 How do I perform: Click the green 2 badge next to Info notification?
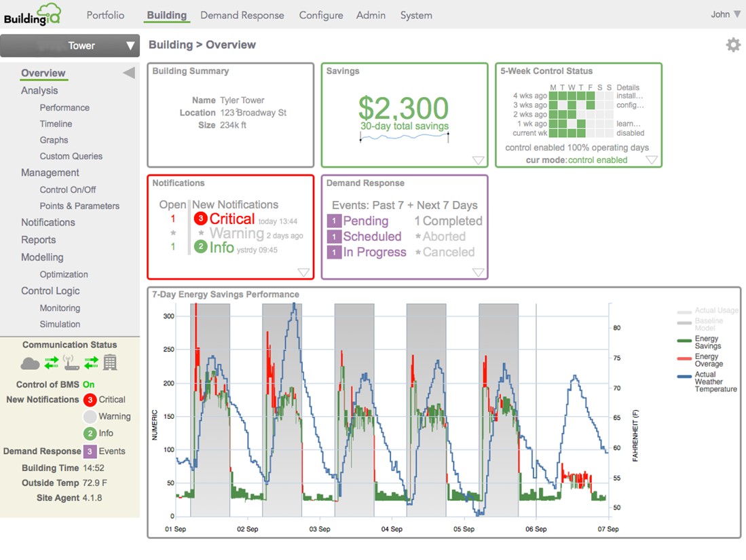[201, 246]
